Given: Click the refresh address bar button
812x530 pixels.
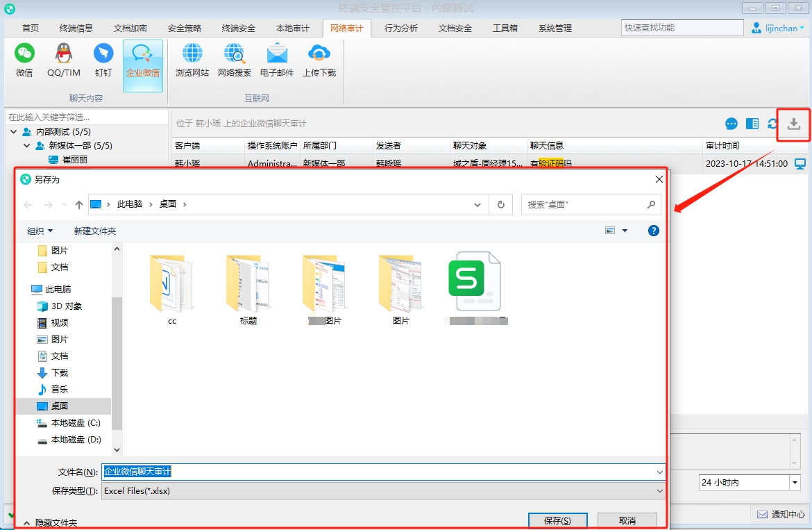Looking at the screenshot, I should coord(501,205).
